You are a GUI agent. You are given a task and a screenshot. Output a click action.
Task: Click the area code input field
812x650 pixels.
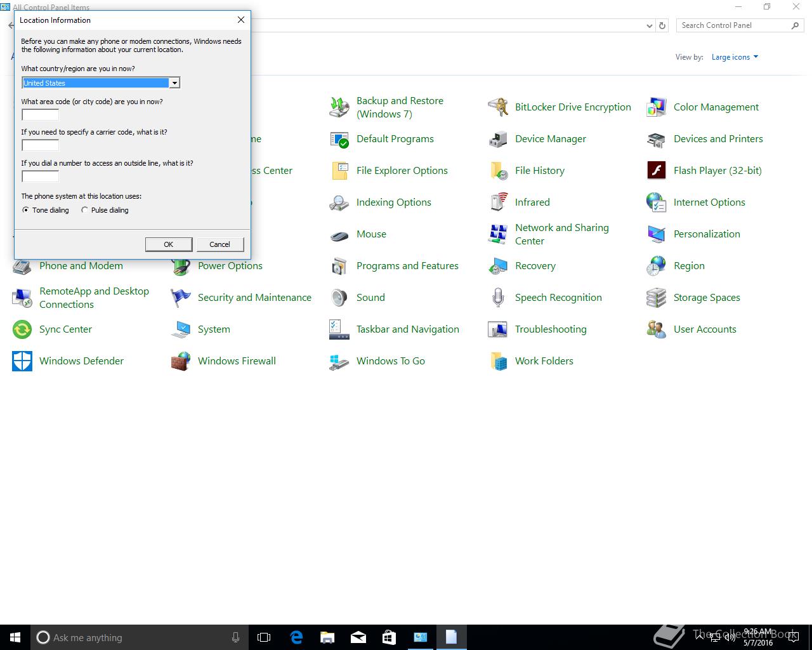pyautogui.click(x=40, y=115)
